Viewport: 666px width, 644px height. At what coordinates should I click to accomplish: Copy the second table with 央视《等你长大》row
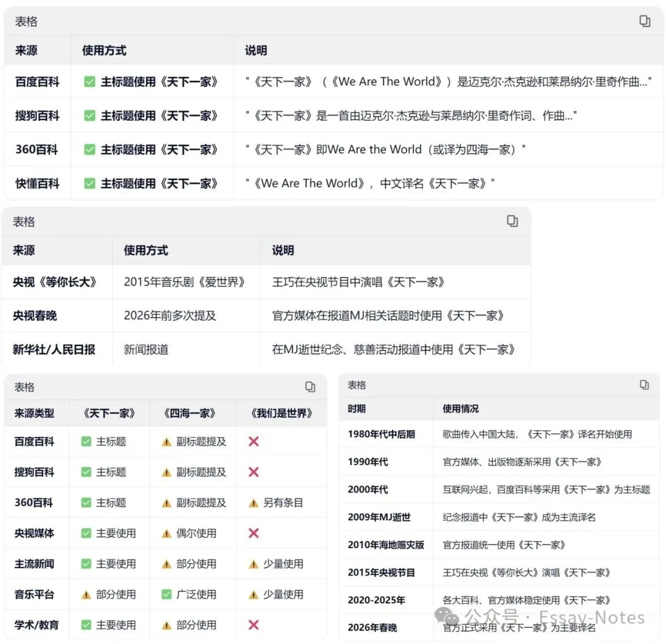point(512,221)
